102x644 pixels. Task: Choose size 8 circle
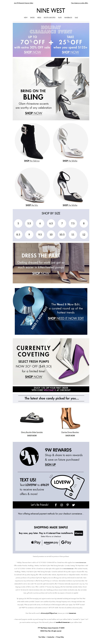pyautogui.click(x=84, y=223)
